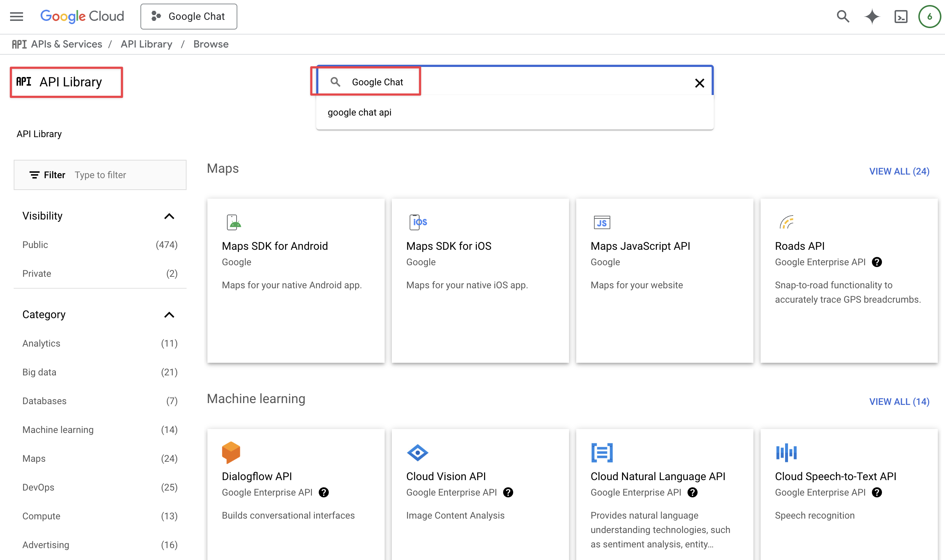Select Machine learning category filter

click(x=100, y=430)
